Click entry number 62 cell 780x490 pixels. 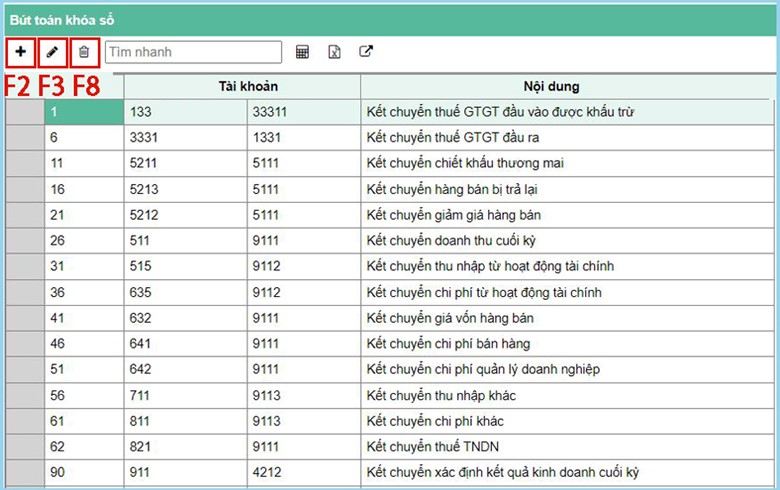pyautogui.click(x=84, y=447)
